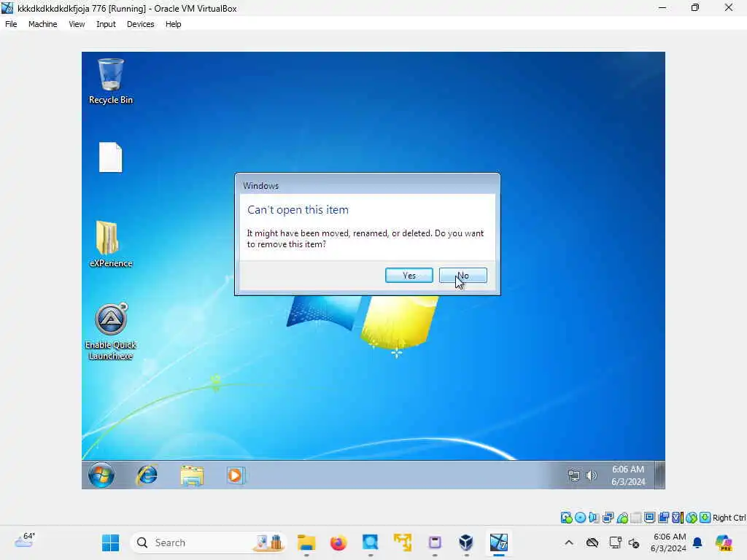
Task: Open the File menu in VirtualBox
Action: click(11, 24)
